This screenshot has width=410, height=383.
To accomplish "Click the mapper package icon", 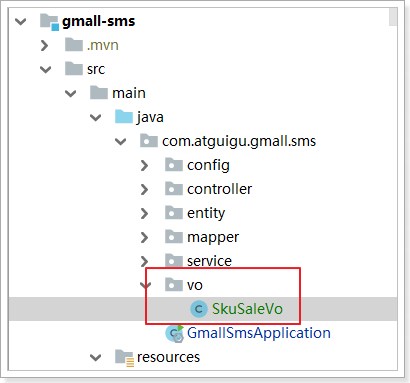I will 174,237.
